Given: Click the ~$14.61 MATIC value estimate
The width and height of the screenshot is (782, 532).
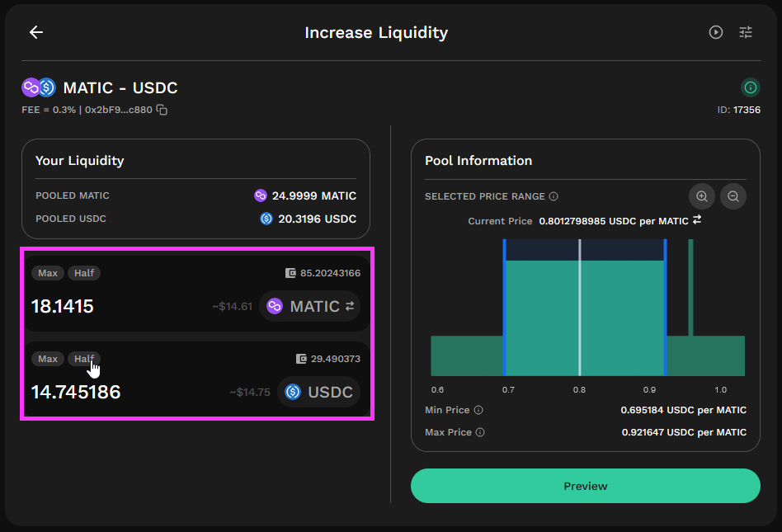Looking at the screenshot, I should coord(233,306).
